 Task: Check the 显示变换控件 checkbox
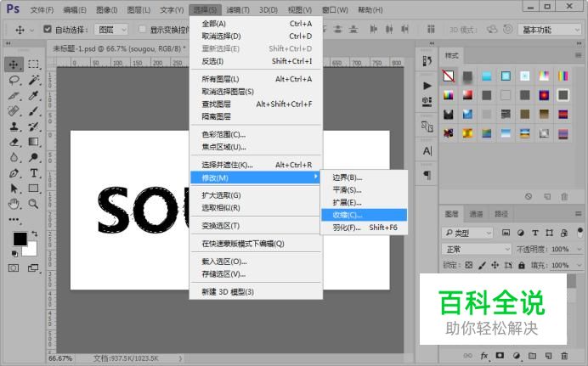point(142,29)
